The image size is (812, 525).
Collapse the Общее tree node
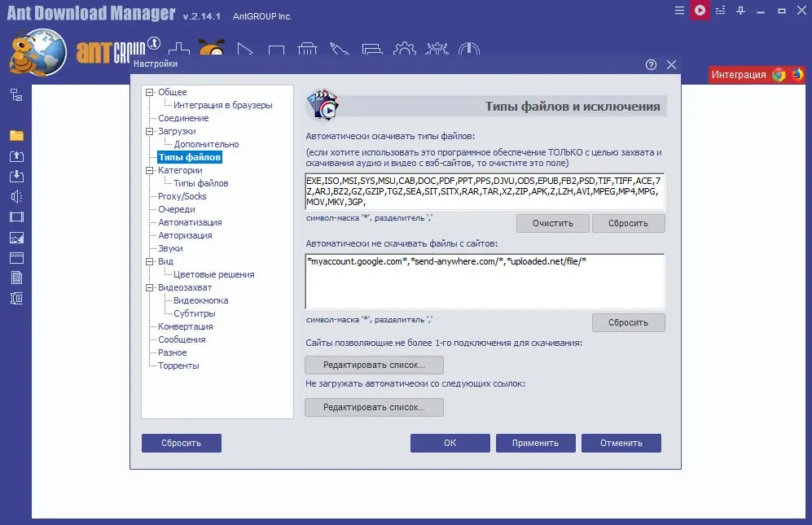pyautogui.click(x=150, y=92)
